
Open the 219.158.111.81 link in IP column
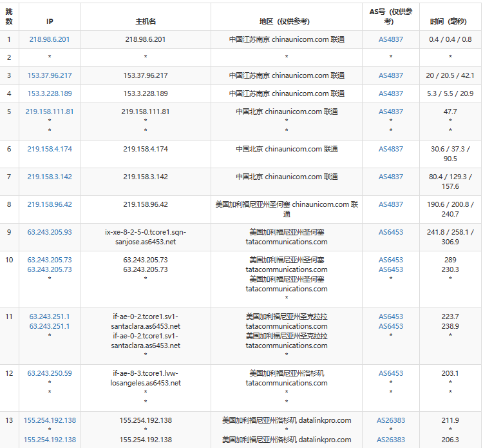[50, 112]
